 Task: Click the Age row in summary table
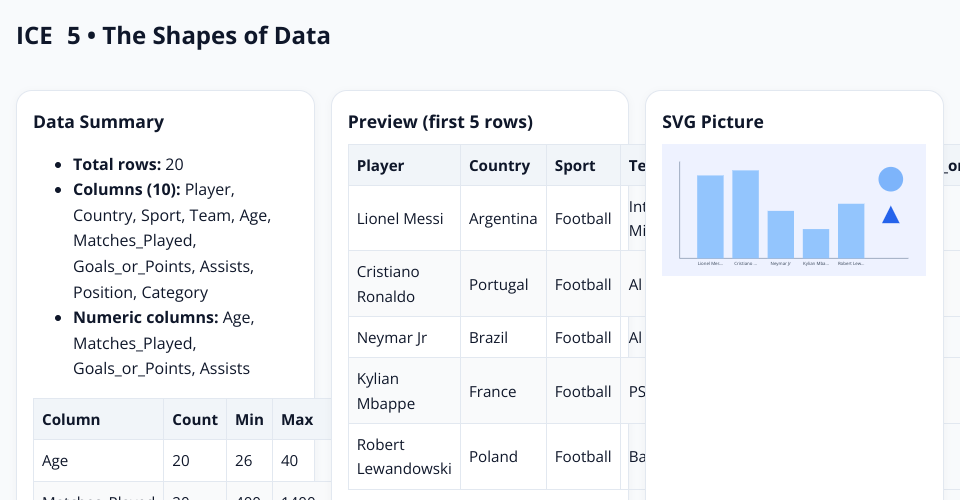56,461
